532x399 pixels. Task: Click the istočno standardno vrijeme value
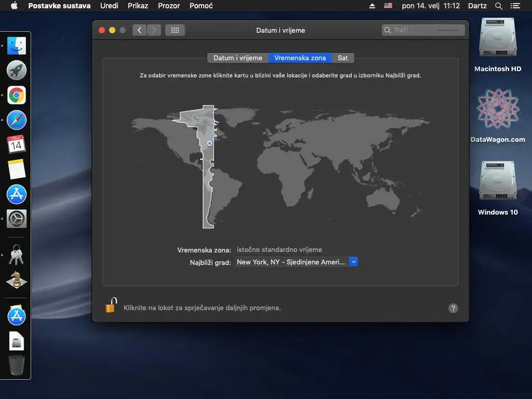(279, 250)
